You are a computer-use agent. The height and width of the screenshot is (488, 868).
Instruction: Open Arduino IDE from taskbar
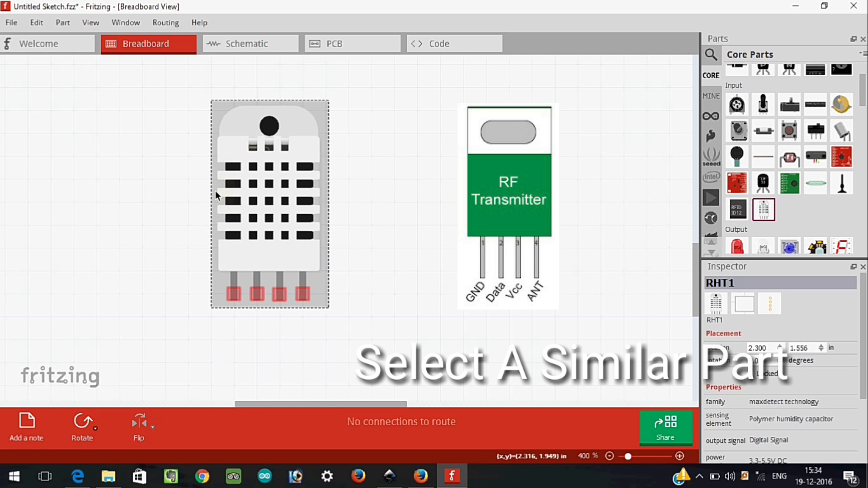click(x=264, y=476)
